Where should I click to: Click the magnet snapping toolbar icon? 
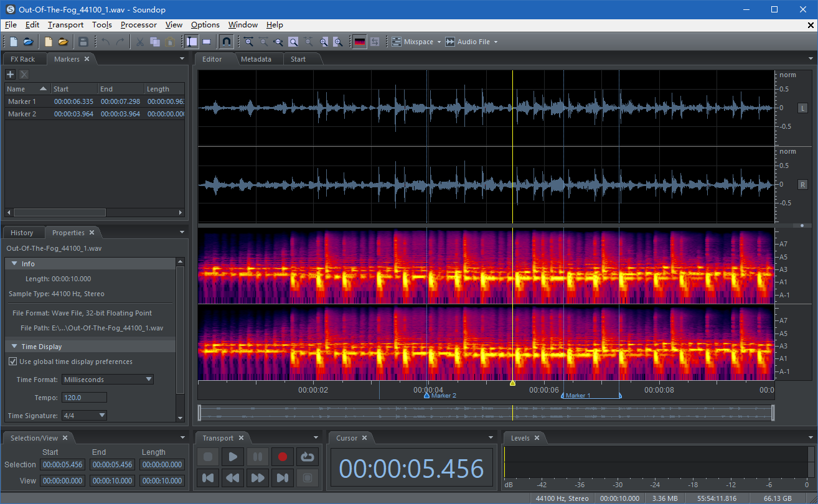tap(227, 42)
